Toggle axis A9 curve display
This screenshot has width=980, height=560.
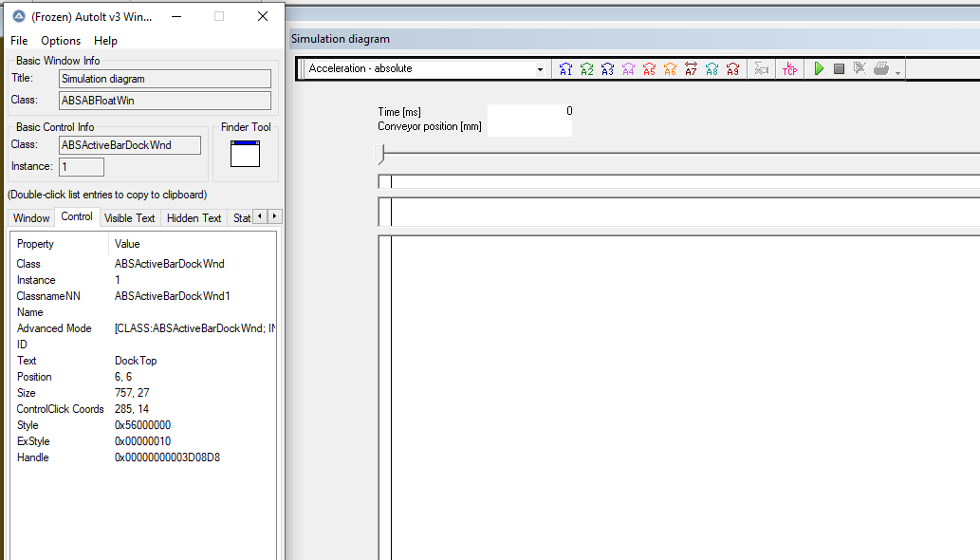click(732, 68)
